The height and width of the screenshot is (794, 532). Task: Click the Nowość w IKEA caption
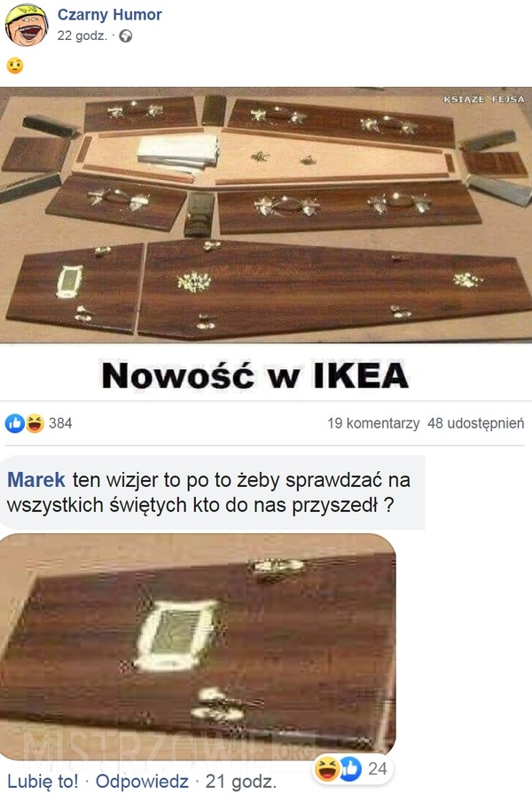254,376
